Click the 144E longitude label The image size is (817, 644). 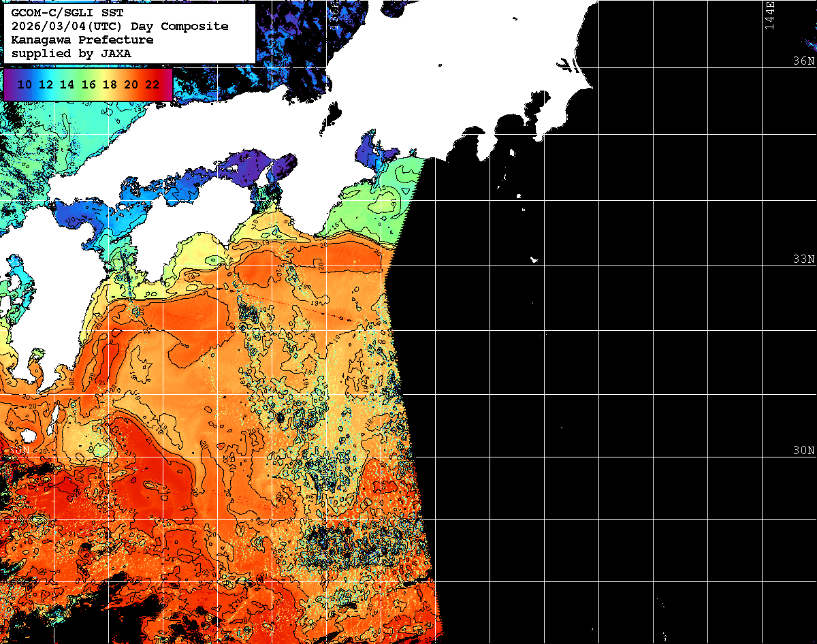(x=770, y=15)
